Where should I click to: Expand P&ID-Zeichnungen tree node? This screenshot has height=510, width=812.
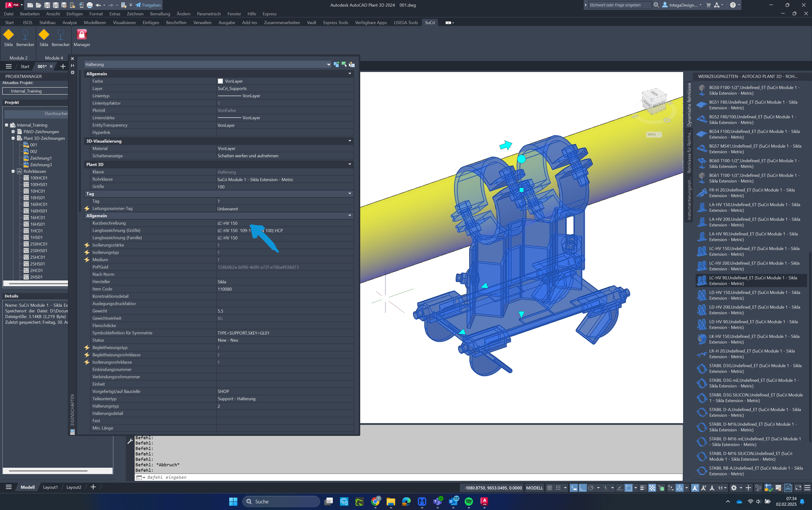pos(13,132)
